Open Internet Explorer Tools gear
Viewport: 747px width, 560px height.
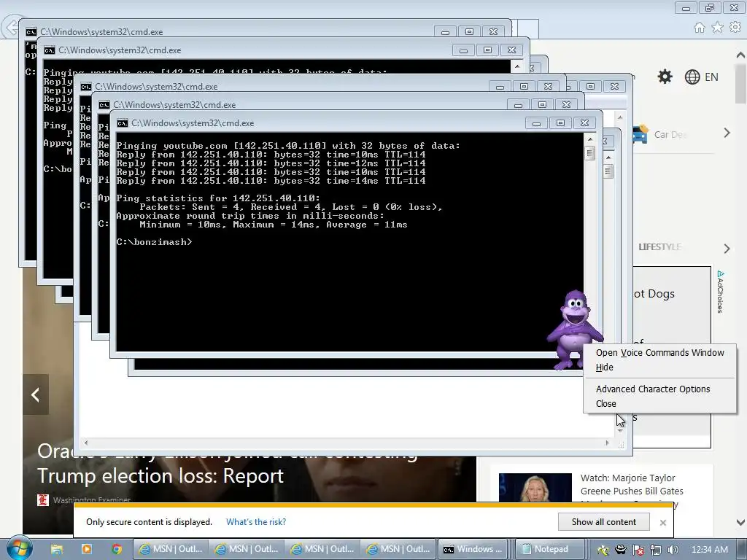pyautogui.click(x=735, y=28)
